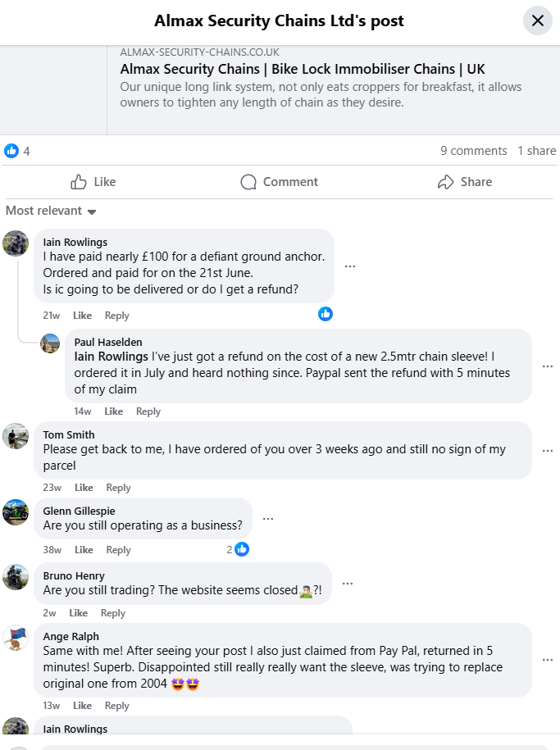This screenshot has height=750, width=560.
Task: Reply to Tom Smith's comment
Action: pyautogui.click(x=118, y=488)
